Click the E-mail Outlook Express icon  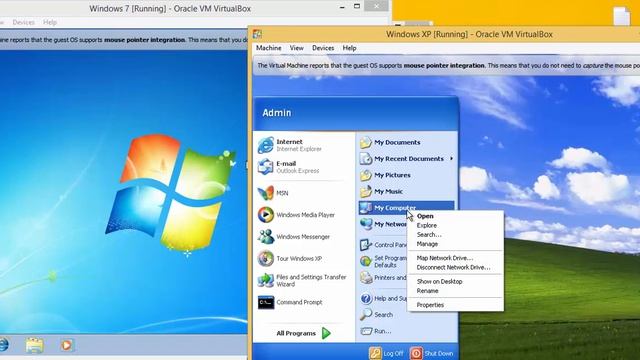pos(266,167)
